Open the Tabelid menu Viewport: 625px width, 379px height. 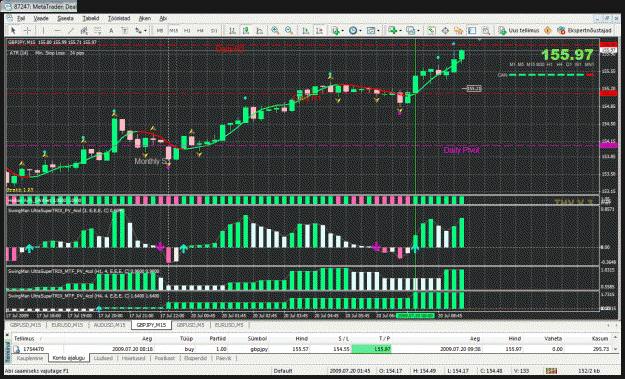coord(91,18)
